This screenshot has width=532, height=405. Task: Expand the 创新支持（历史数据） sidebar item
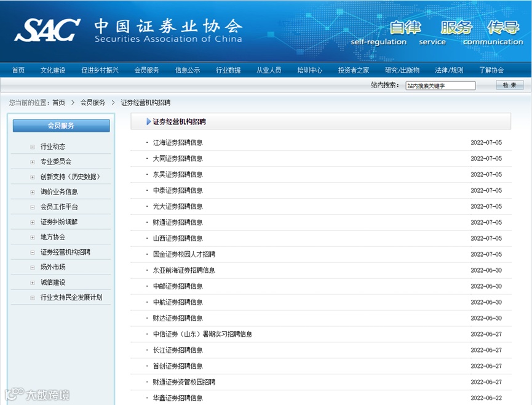point(33,177)
